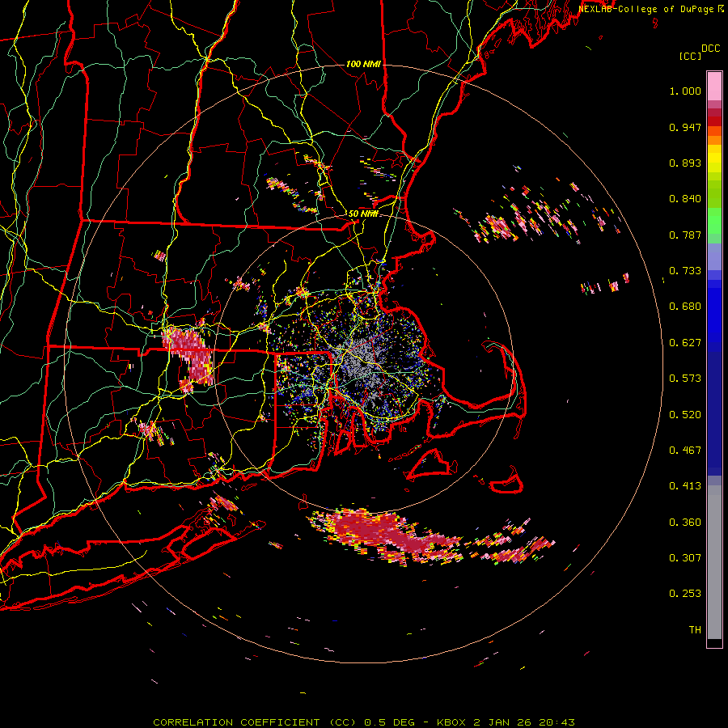Select the 0.680 scale value
Screen dimensions: 728x728
(685, 307)
